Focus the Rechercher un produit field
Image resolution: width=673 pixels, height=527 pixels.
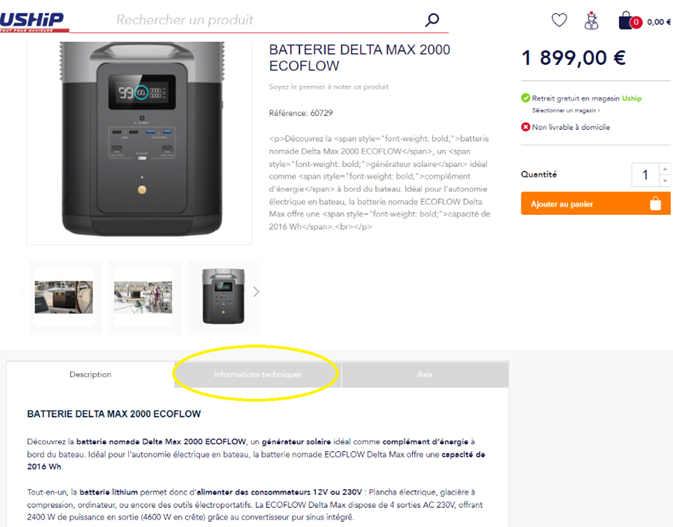coord(266,20)
